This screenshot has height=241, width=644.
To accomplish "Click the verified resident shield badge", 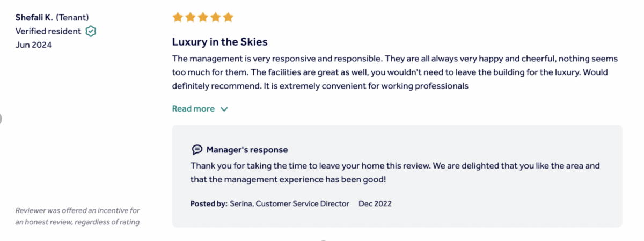I will (91, 31).
